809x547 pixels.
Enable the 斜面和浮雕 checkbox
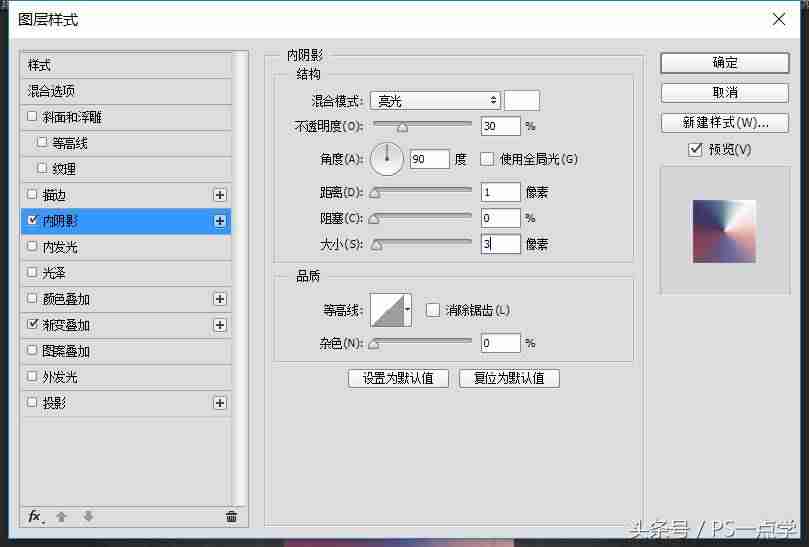point(32,116)
